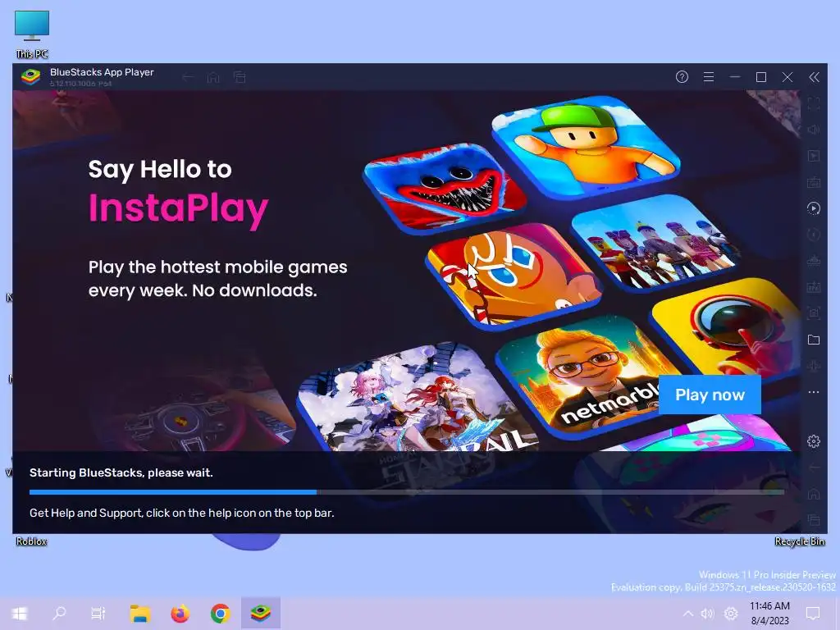Viewport: 840px width, 630px height.
Task: Click the dimmed recent apps icon in title bar
Action: click(x=240, y=77)
